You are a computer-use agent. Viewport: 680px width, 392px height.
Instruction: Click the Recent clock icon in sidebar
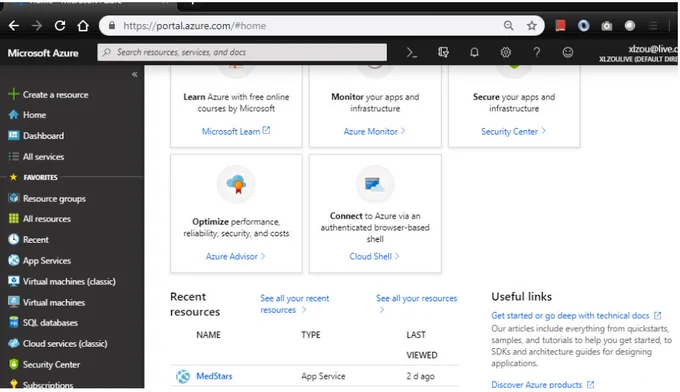[x=14, y=239]
